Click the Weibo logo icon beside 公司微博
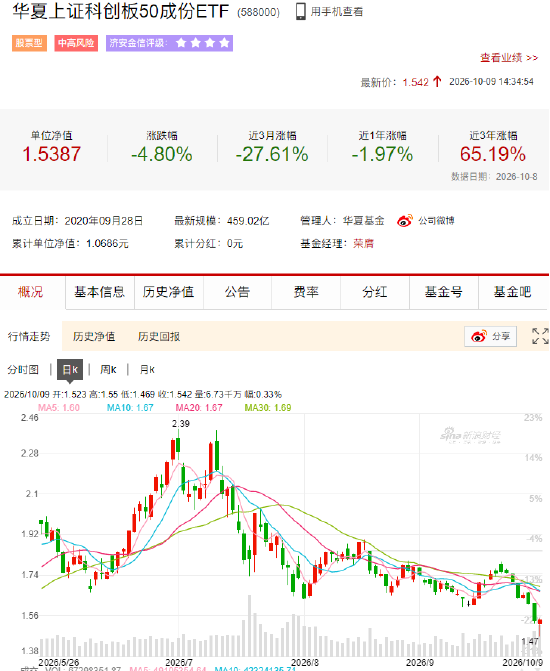Image resolution: width=550 pixels, height=671 pixels. click(x=405, y=220)
